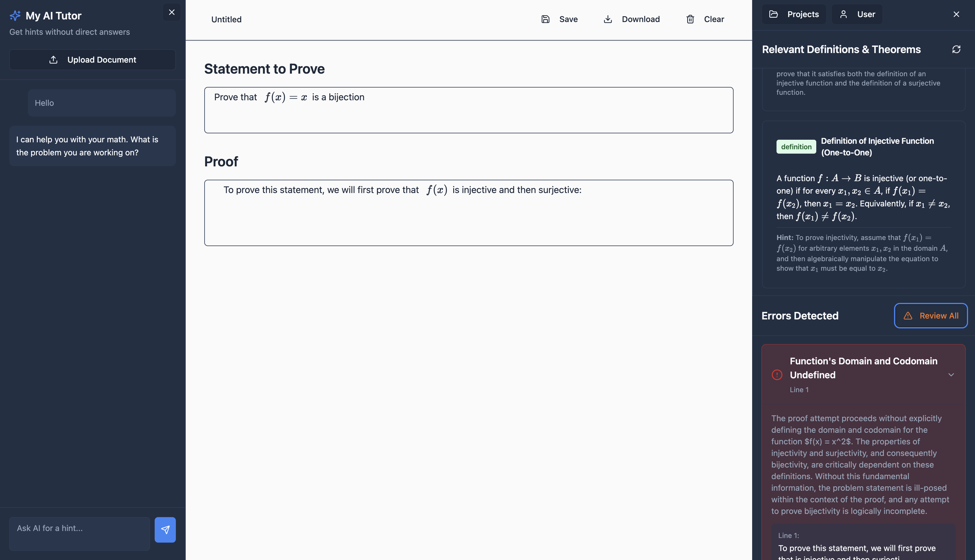The width and height of the screenshot is (975, 560).
Task: Click the red error alert icon
Action: pos(777,374)
